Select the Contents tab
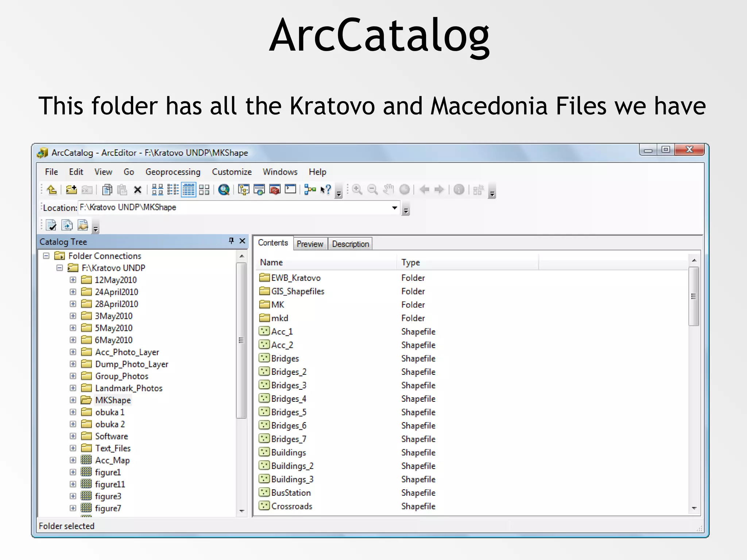 273,243
